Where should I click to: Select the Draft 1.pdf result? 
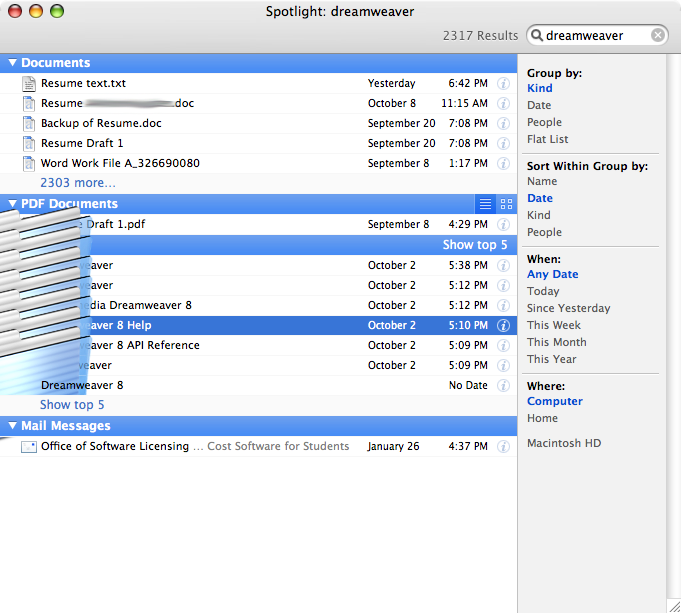click(258, 224)
